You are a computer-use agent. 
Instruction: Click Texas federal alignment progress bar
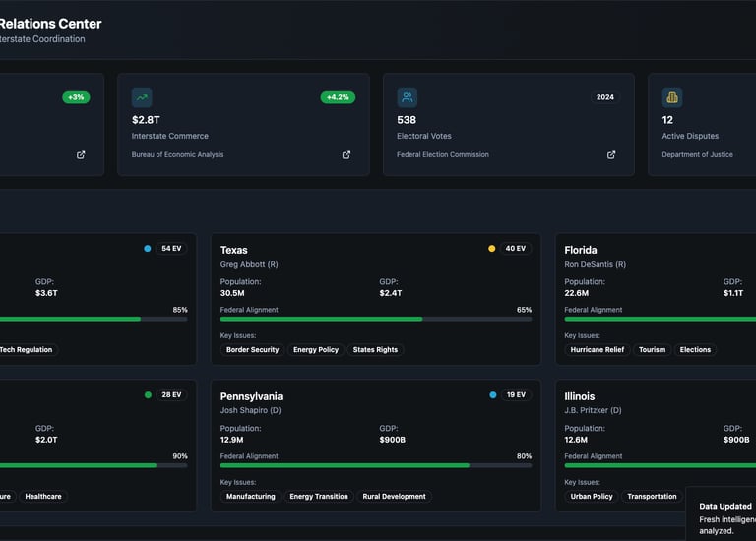376,319
